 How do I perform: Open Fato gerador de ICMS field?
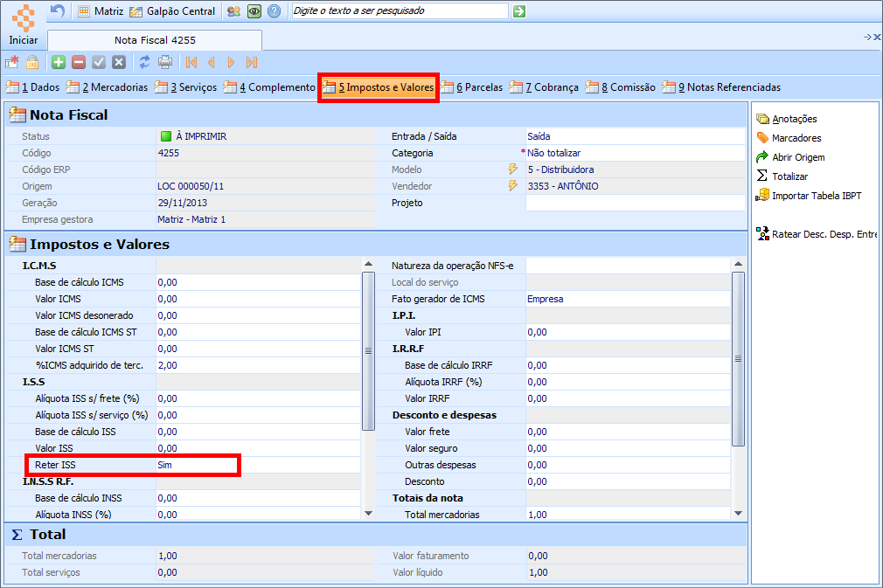click(626, 299)
